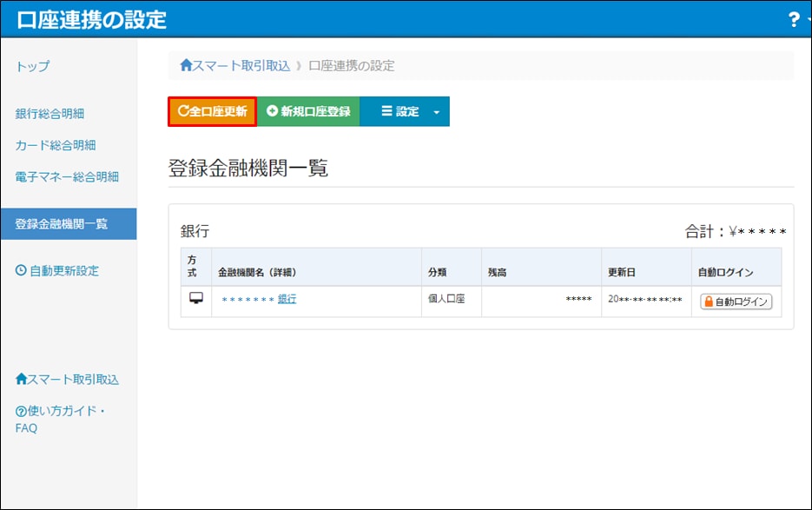Click the 全口座更新 refresh button
The image size is (812, 510).
212,111
